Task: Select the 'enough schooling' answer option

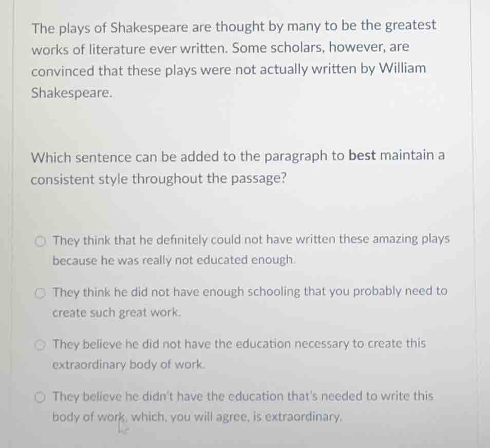Action: (40, 292)
